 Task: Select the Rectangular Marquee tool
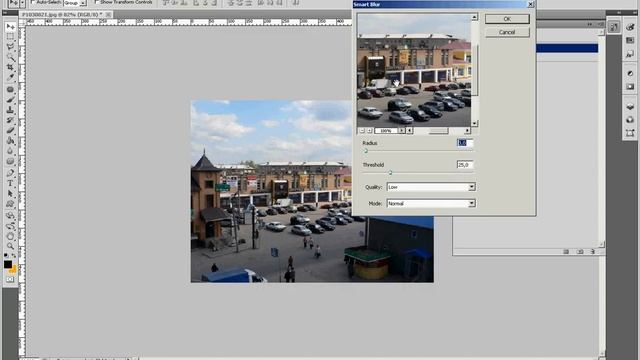(10, 37)
